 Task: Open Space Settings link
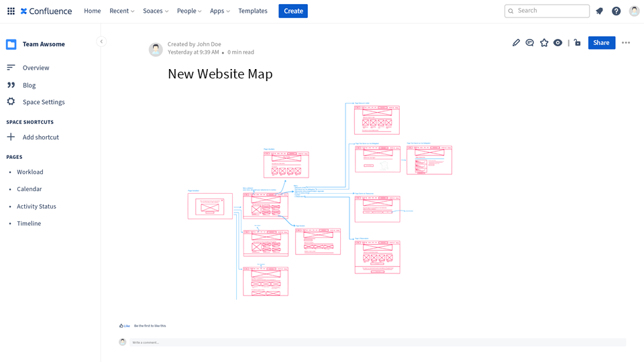[44, 102]
